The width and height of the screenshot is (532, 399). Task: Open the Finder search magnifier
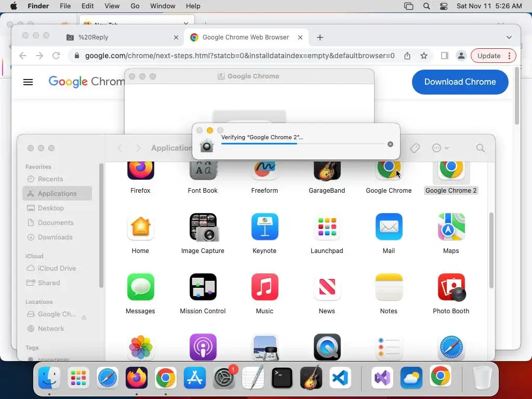click(480, 148)
